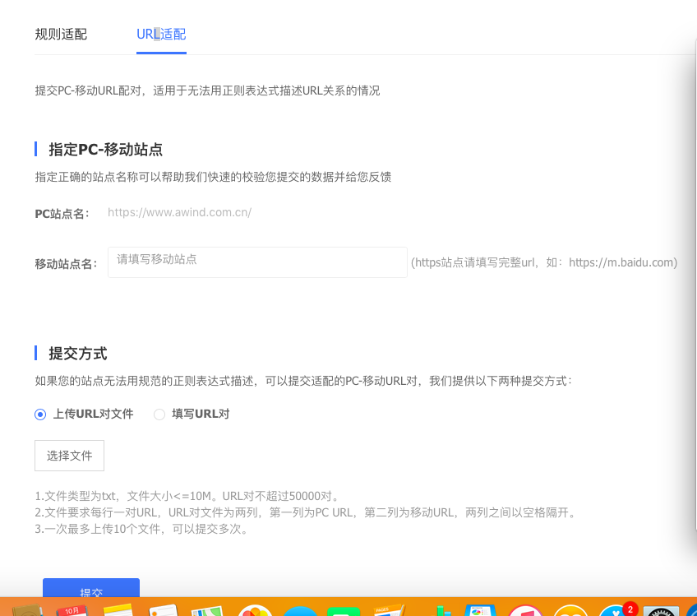Select the 上传URL对文件 radio option
The width and height of the screenshot is (697, 616).
point(40,415)
